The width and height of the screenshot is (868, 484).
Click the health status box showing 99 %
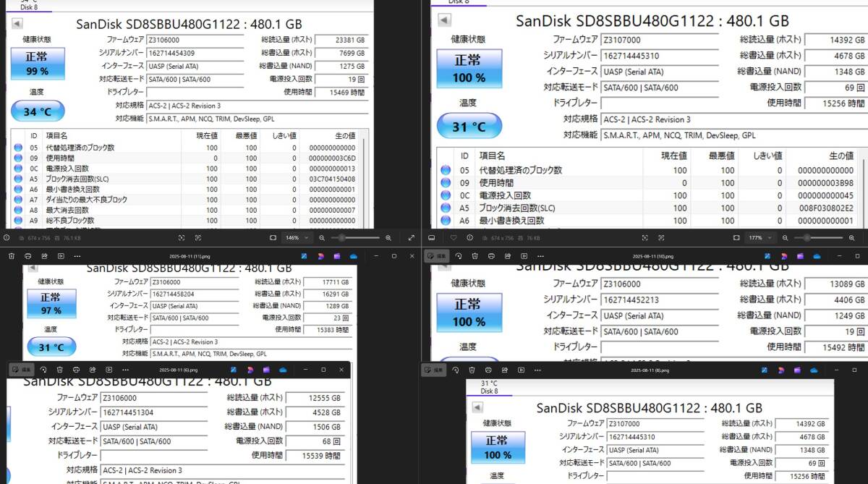tap(37, 64)
